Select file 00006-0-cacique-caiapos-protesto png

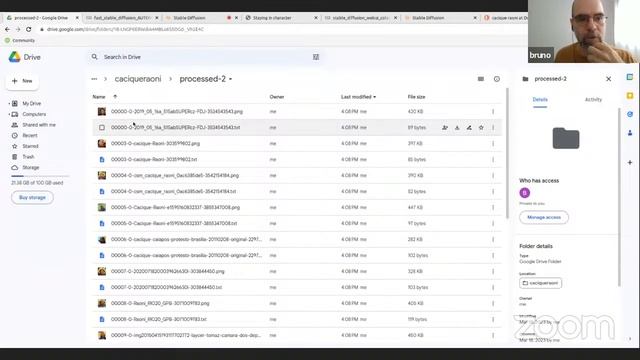click(x=297, y=240)
